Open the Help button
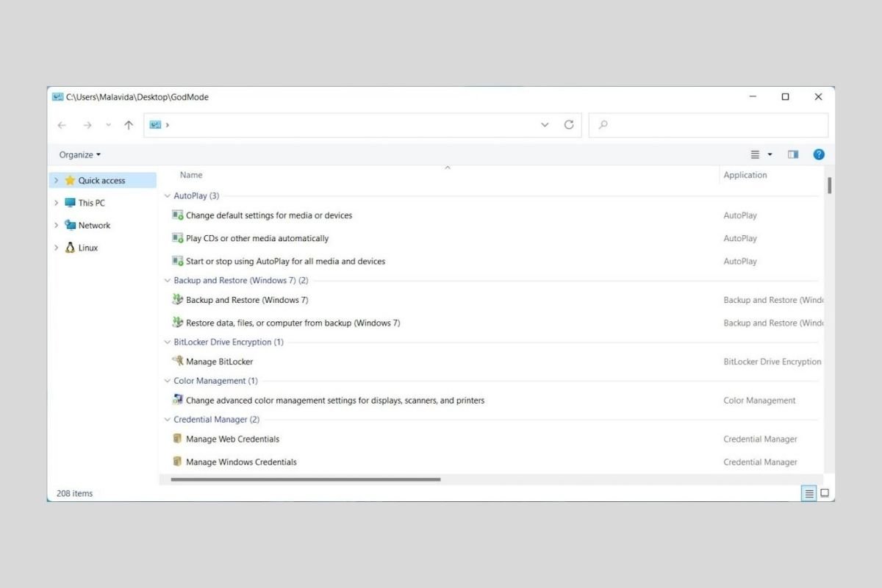 pos(819,154)
